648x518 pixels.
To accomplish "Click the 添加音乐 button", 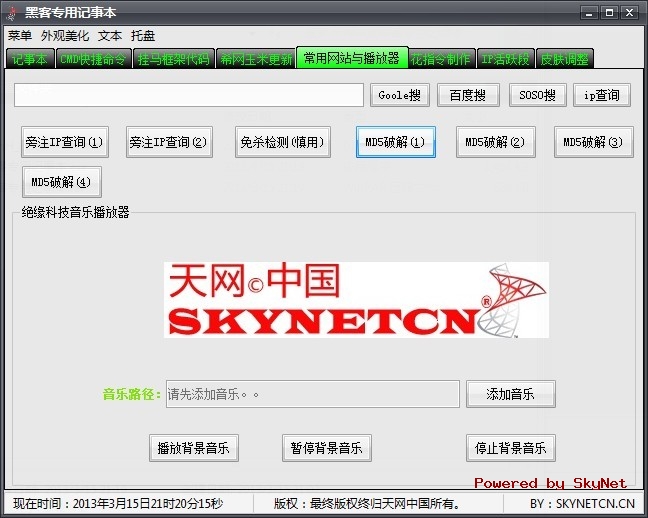I will (510, 394).
